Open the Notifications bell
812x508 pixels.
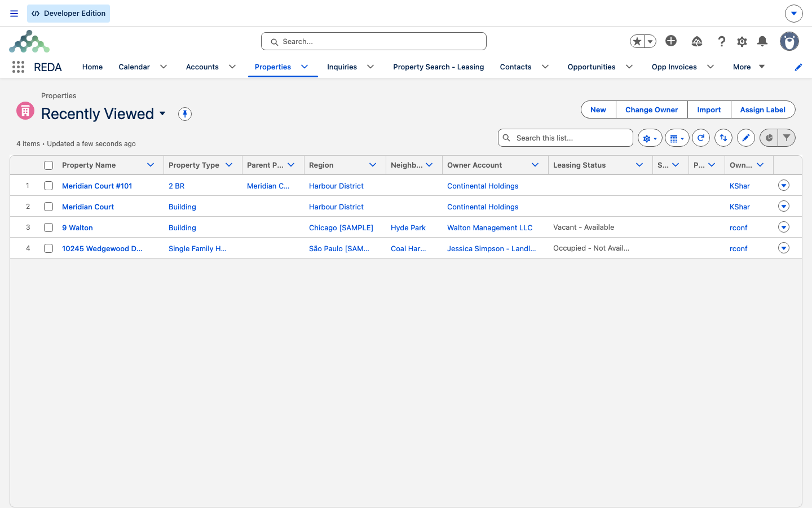click(762, 41)
